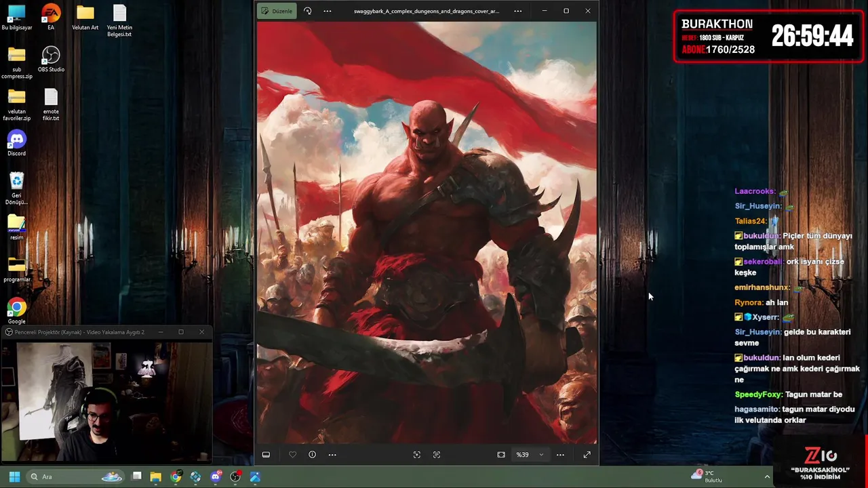Click the Windows Start button
Screen dimensions: 868x488
tap(14, 476)
